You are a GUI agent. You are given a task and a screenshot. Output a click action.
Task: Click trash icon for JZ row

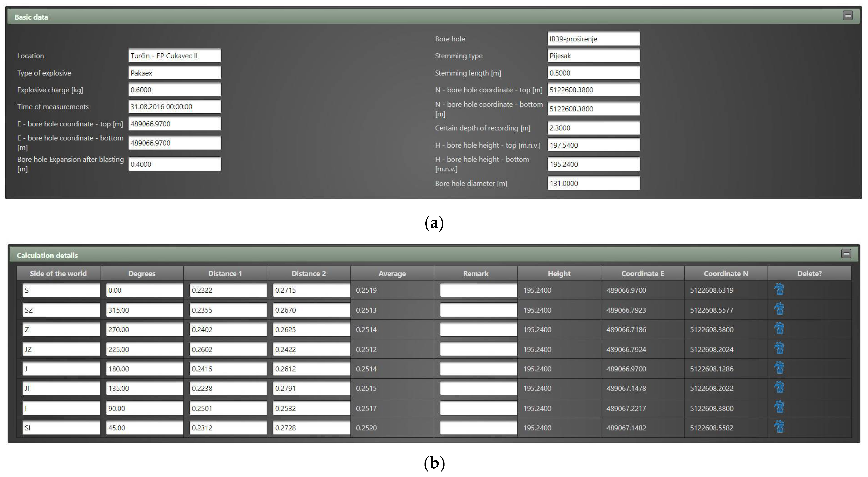coord(779,349)
